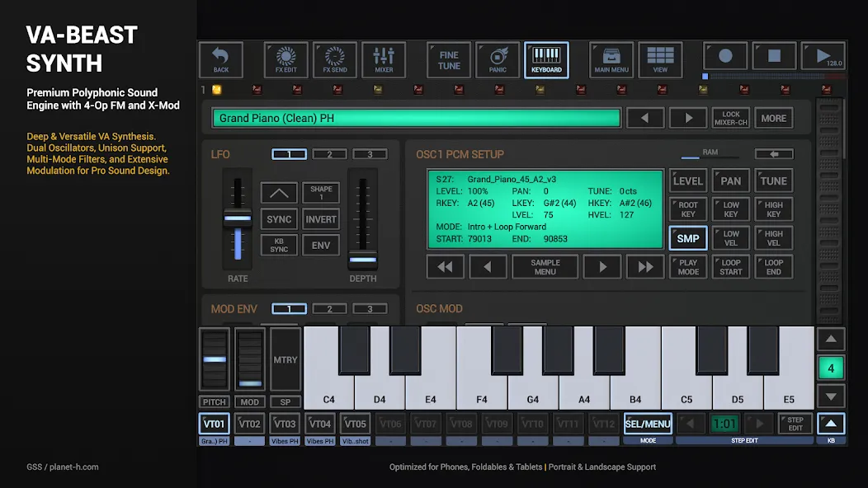Choose the LFO triangle waveform button

click(x=279, y=193)
